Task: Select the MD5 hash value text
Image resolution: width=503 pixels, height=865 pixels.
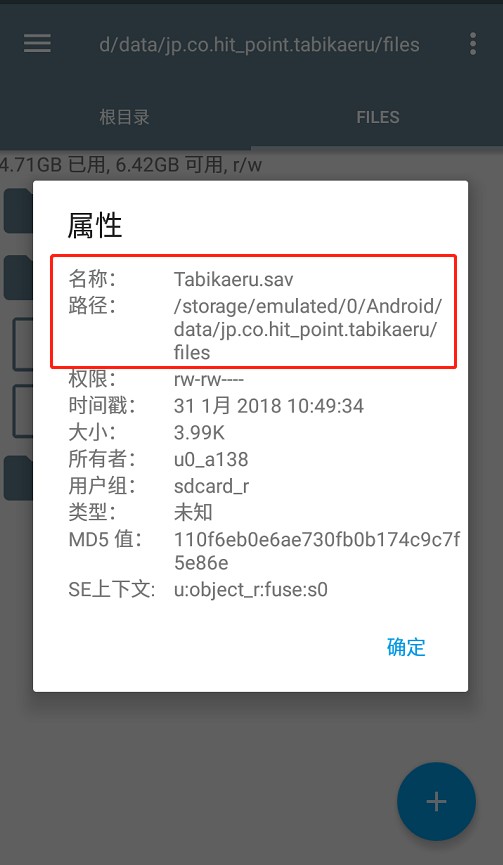Action: pyautogui.click(x=317, y=551)
